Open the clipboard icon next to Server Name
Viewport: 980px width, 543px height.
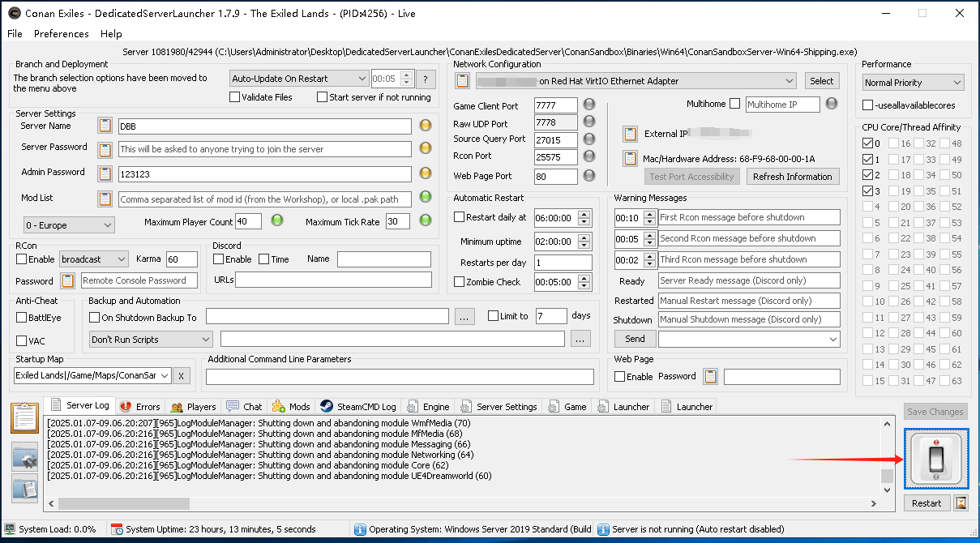(x=105, y=126)
